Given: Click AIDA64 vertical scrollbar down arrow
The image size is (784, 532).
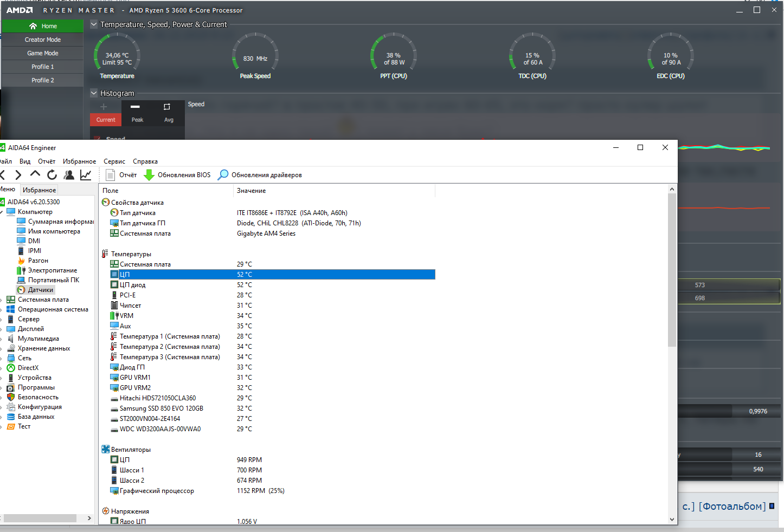Looking at the screenshot, I should coord(672,519).
